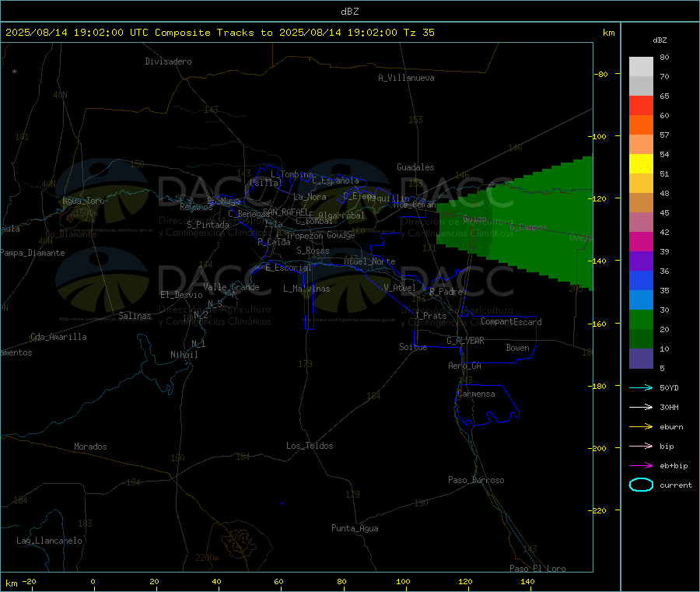Screen dimensions: 700x592
Task: Click the Paso_Barroso map label
Action: [476, 480]
